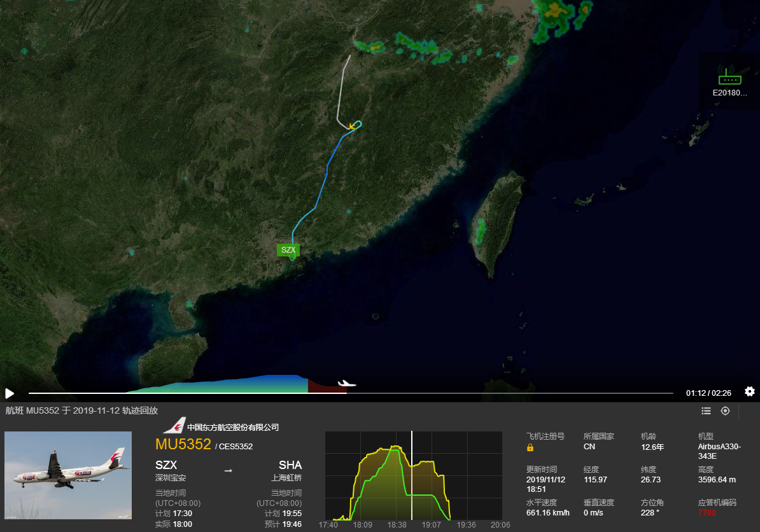Click the SZX airport marker on map

point(288,250)
